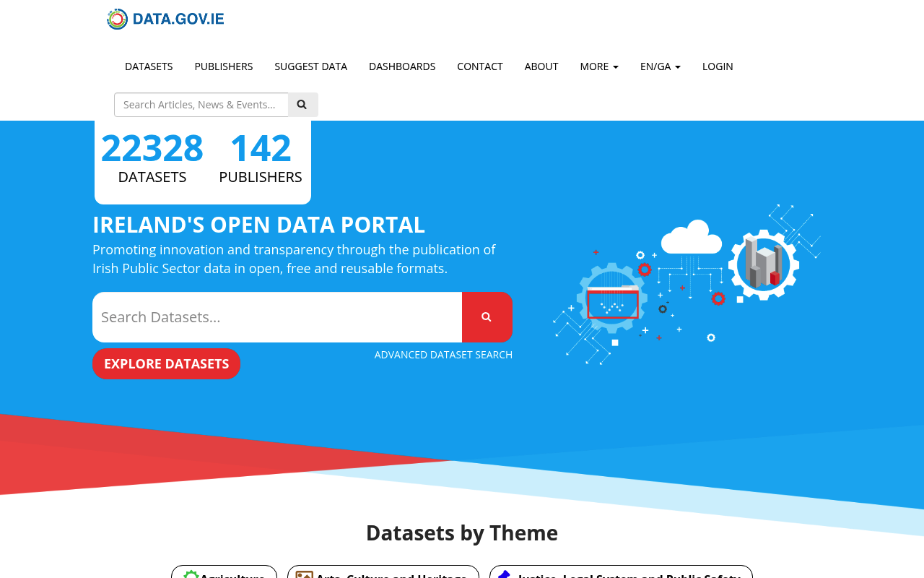Click the DATA.GOV.IE logo

click(165, 19)
